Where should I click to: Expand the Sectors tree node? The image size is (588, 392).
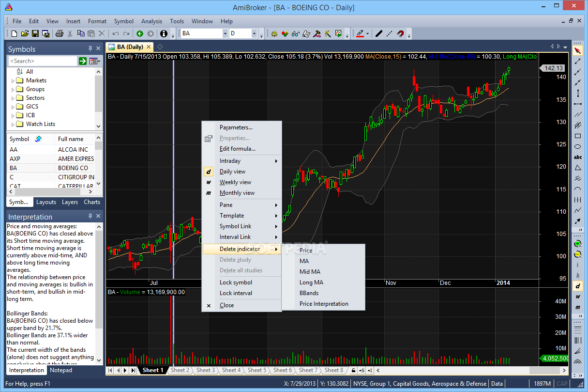coord(13,98)
